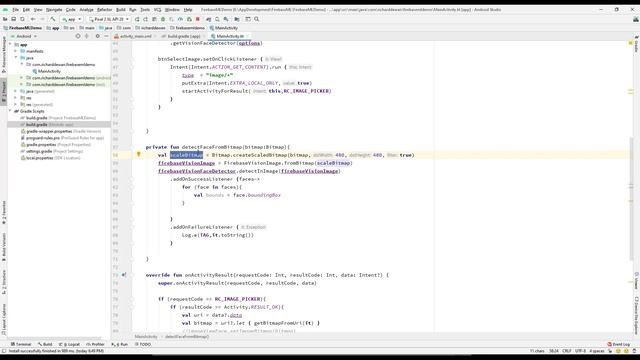The image size is (640, 360).
Task: Open the Gradle side panel
Action: pos(636,44)
